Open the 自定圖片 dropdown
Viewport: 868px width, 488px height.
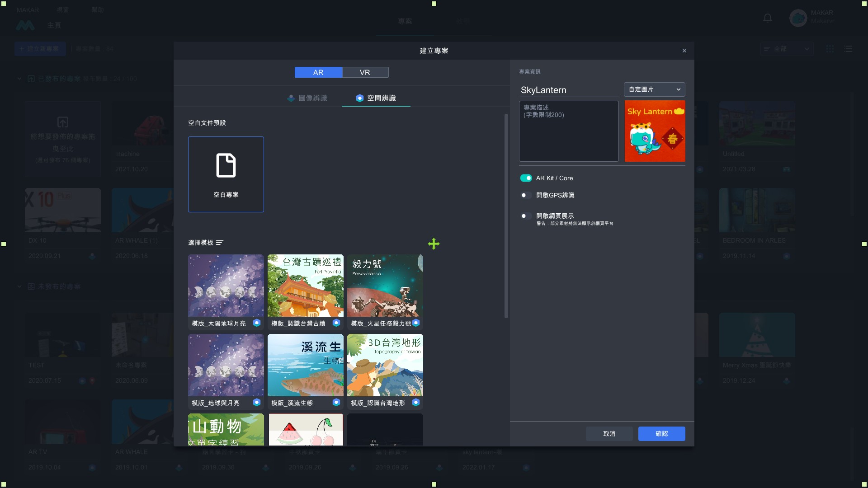point(654,89)
